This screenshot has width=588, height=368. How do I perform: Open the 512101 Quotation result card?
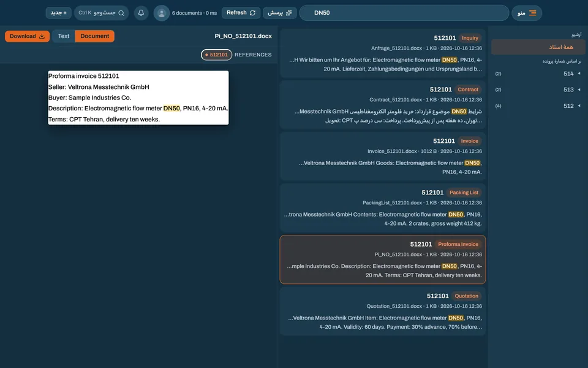pyautogui.click(x=382, y=311)
